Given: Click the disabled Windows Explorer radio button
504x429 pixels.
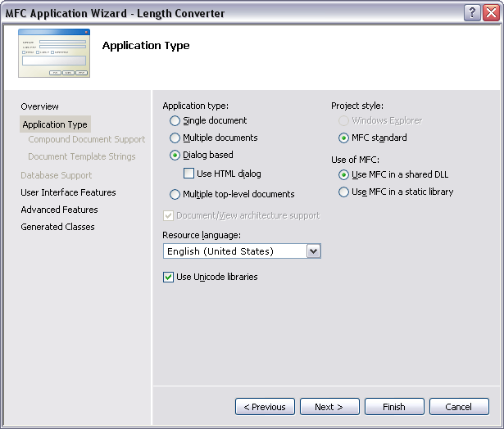Looking at the screenshot, I should pos(343,120).
